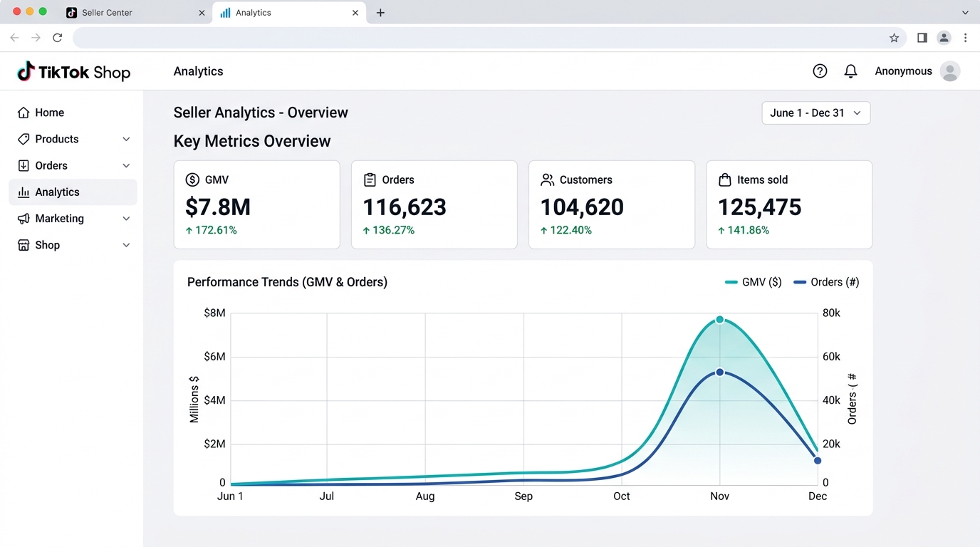980x547 pixels.
Task: Click the Home house icon in sidebar
Action: click(24, 113)
